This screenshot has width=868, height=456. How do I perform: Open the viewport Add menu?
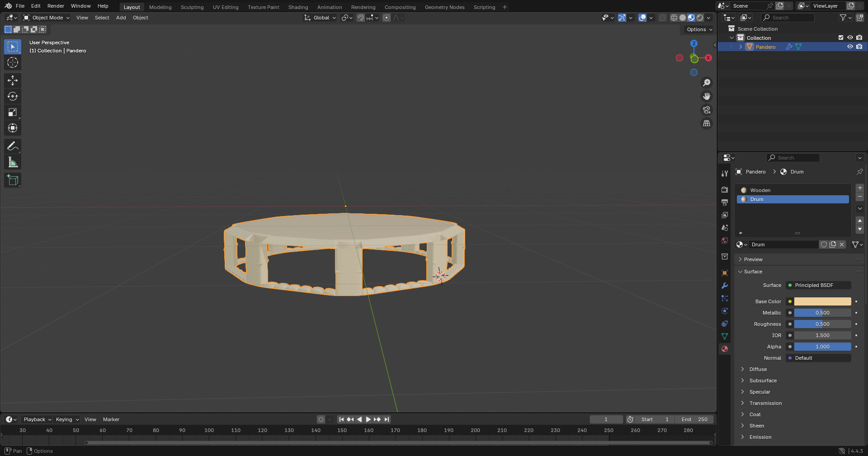click(x=121, y=18)
